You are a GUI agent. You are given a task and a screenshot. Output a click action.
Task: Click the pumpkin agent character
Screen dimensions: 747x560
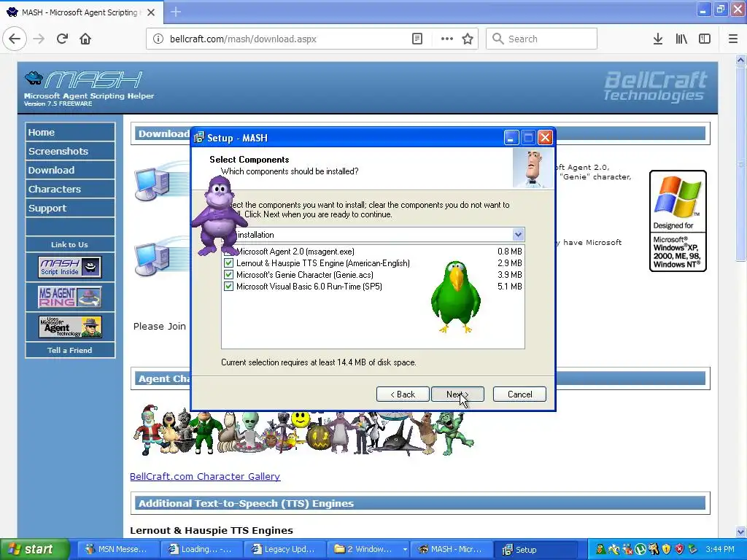319,438
